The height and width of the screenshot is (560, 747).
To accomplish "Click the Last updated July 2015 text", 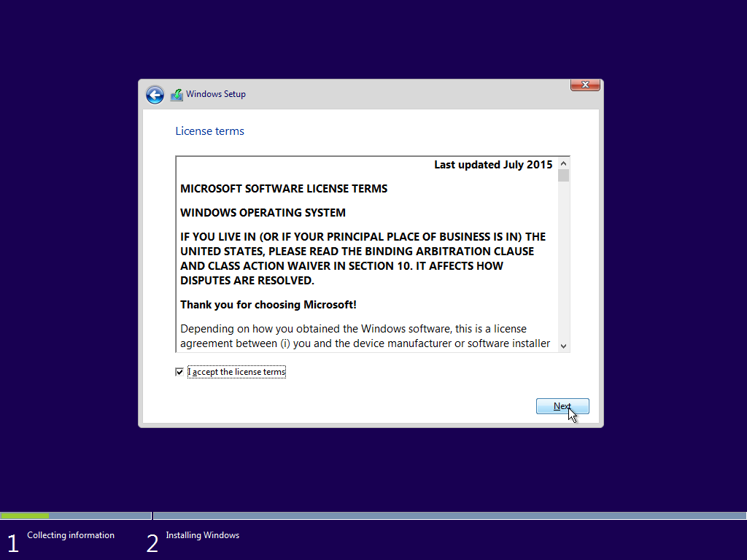I will (x=492, y=164).
